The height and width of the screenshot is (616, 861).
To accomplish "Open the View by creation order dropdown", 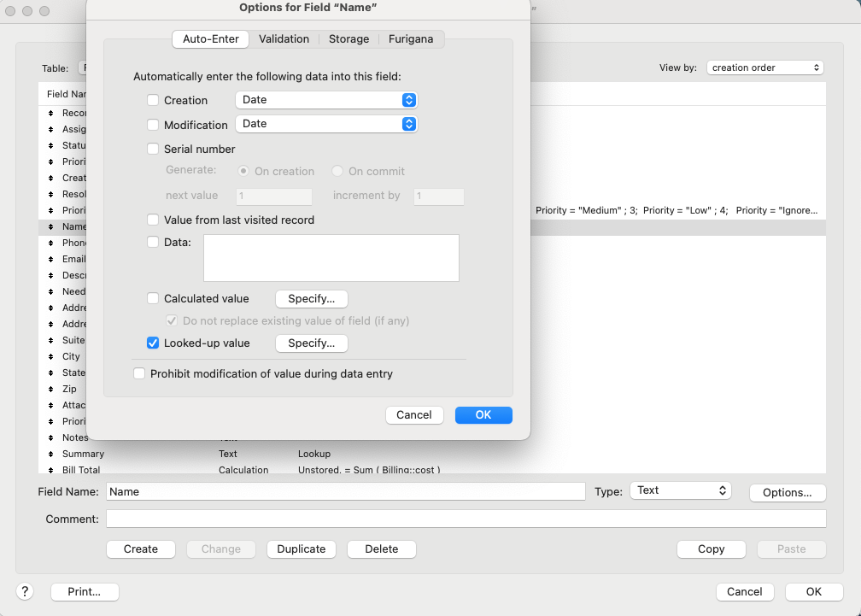I will pyautogui.click(x=764, y=67).
